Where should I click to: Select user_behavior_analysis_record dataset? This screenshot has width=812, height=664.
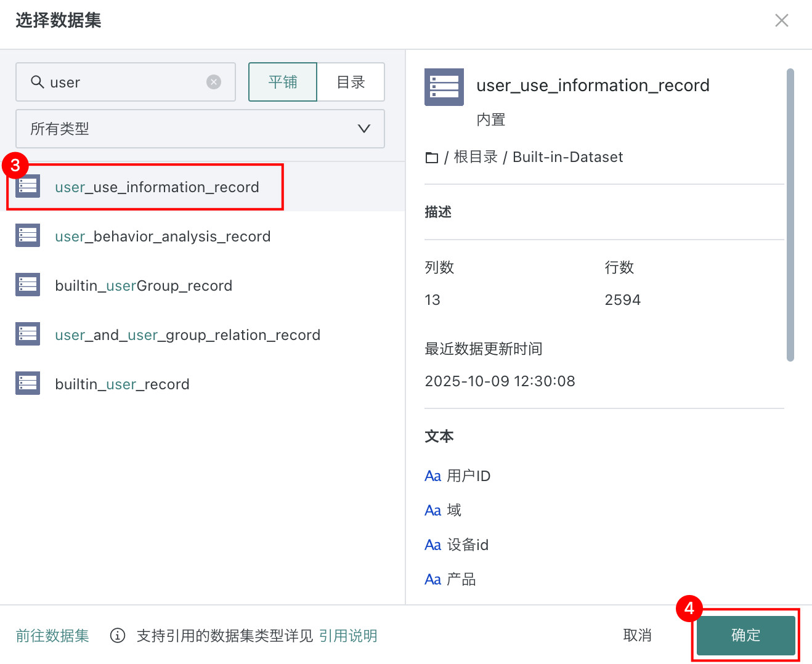tap(163, 237)
